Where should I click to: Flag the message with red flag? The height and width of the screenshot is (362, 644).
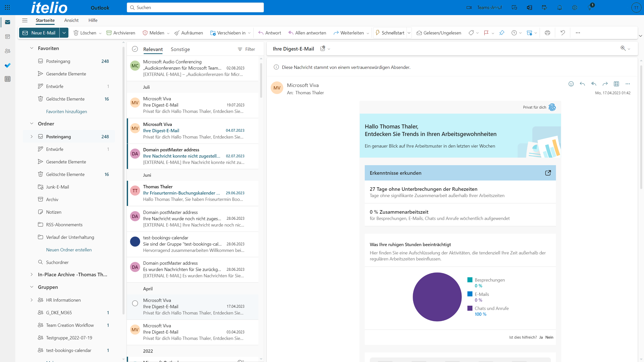[486, 33]
